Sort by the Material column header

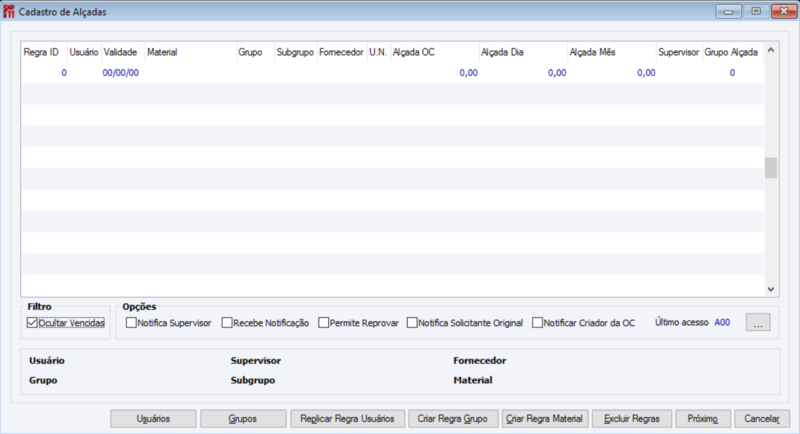[x=190, y=52]
